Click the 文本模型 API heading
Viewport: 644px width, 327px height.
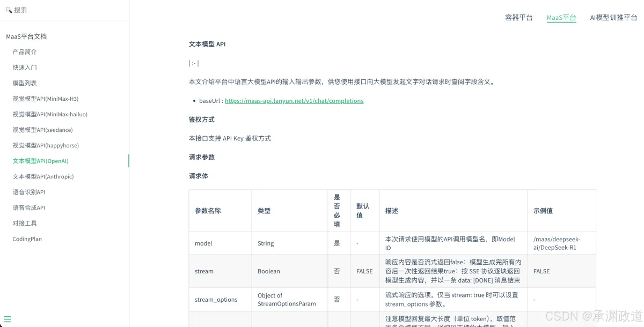pos(207,44)
